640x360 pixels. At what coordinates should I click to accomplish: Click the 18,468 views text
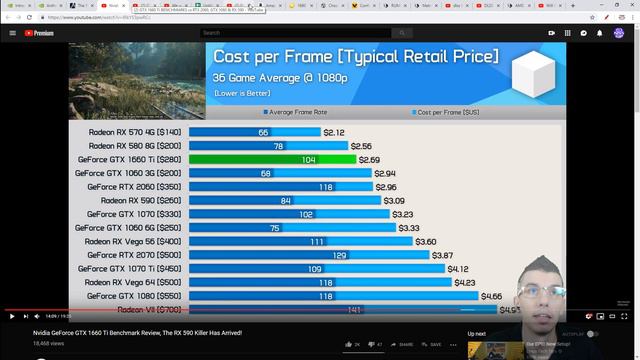tap(49, 344)
